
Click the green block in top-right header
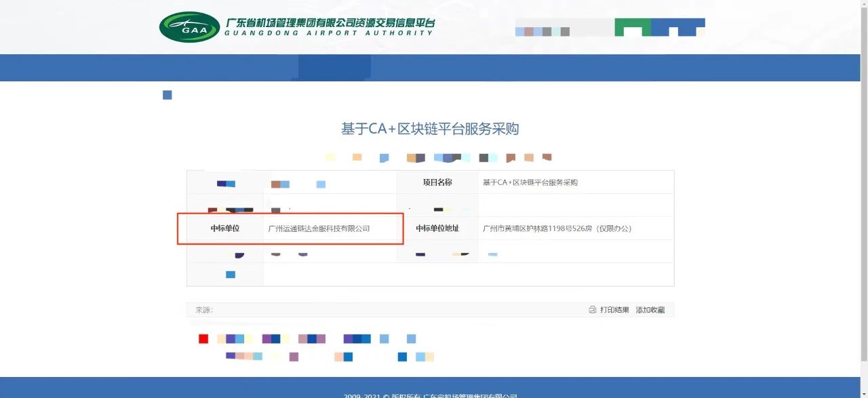coord(632,27)
